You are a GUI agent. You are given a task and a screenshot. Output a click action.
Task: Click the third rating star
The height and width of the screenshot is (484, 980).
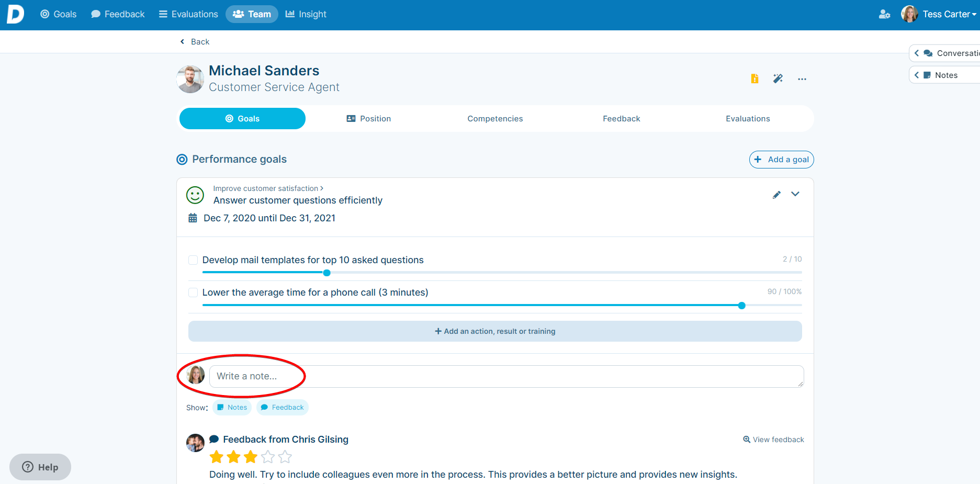[251, 457]
